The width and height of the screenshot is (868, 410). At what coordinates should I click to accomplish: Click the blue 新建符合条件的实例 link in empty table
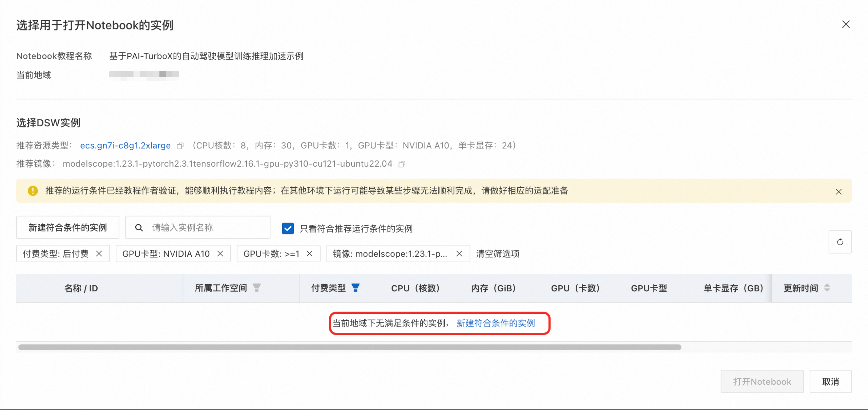(496, 323)
